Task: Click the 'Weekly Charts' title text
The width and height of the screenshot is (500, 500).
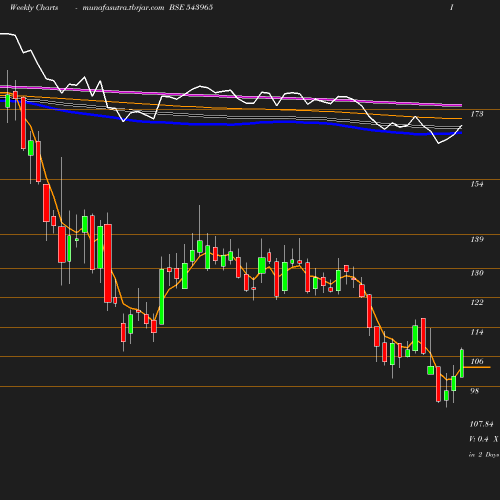Action: (34, 7)
